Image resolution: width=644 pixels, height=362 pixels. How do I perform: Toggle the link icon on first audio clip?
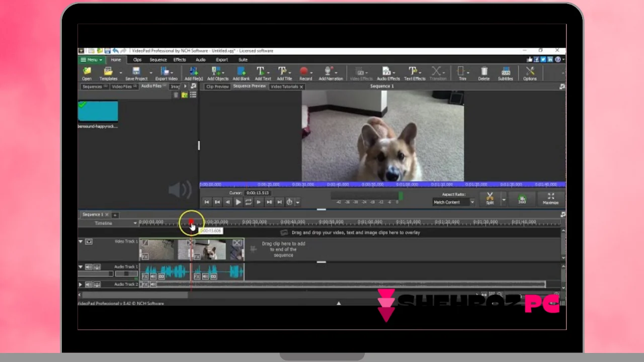tap(162, 276)
